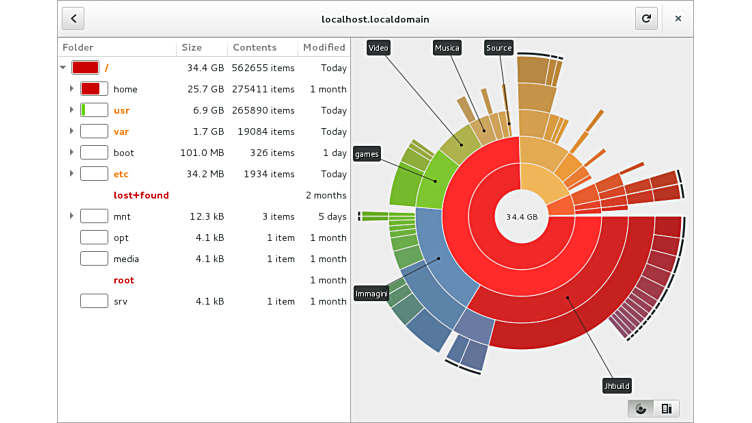This screenshot has width=752, height=423.
Task: Click the Jhbuild label on the chart
Action: pos(617,385)
